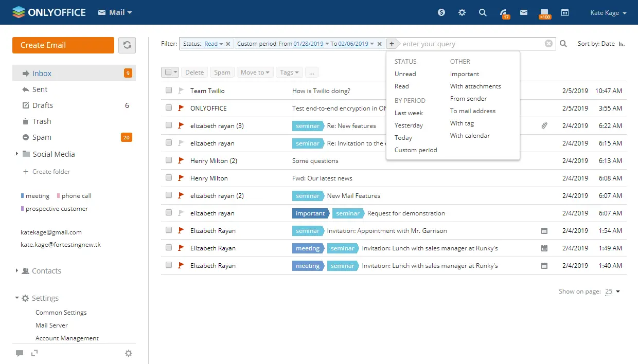Viewport: 638px width, 364px height.
Task: Open the Kate Kage user menu
Action: pos(608,13)
